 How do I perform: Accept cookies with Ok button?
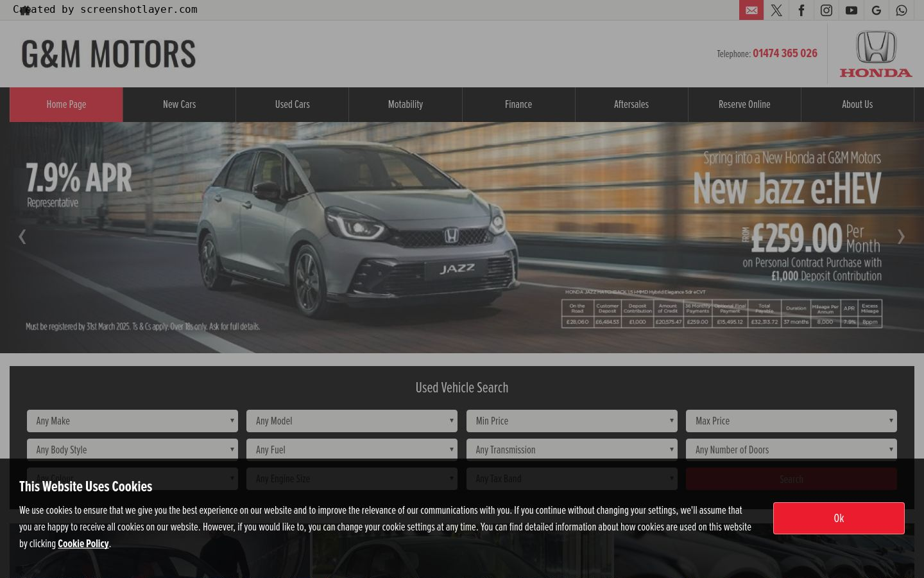[x=839, y=518]
